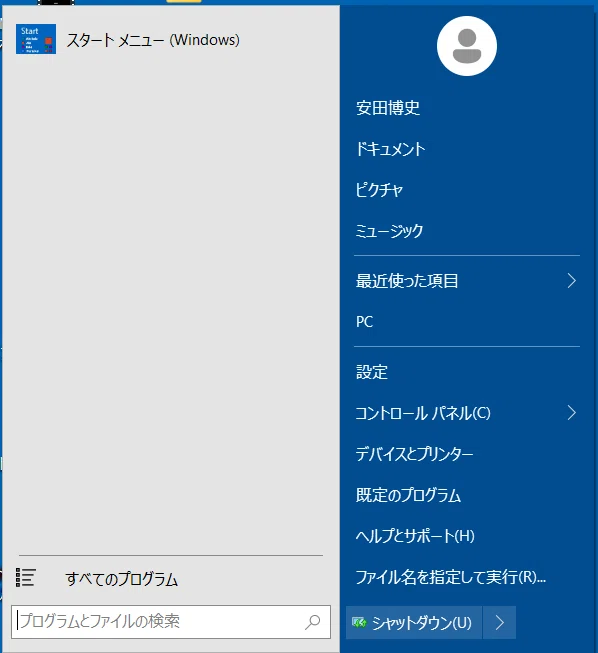This screenshot has height=653, width=598.
Task: Open デバイスとプリンター
Action: pos(414,454)
